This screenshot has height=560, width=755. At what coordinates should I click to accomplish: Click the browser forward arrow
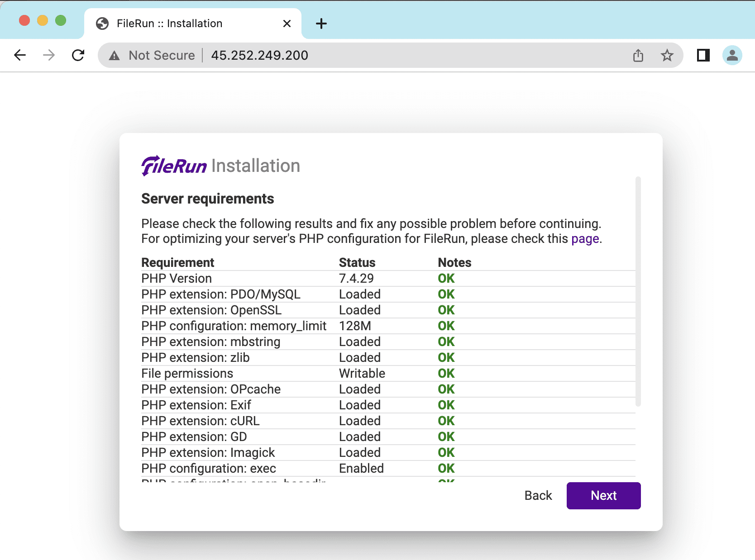(x=49, y=55)
